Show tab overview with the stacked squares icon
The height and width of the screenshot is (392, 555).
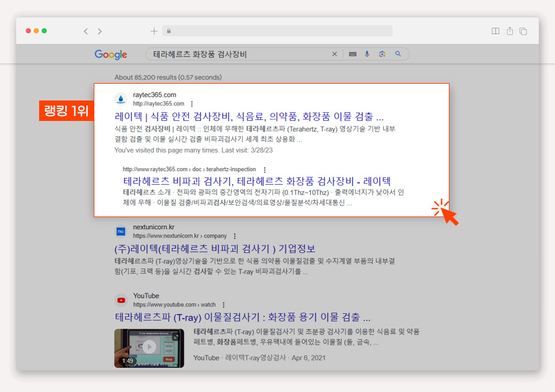523,32
